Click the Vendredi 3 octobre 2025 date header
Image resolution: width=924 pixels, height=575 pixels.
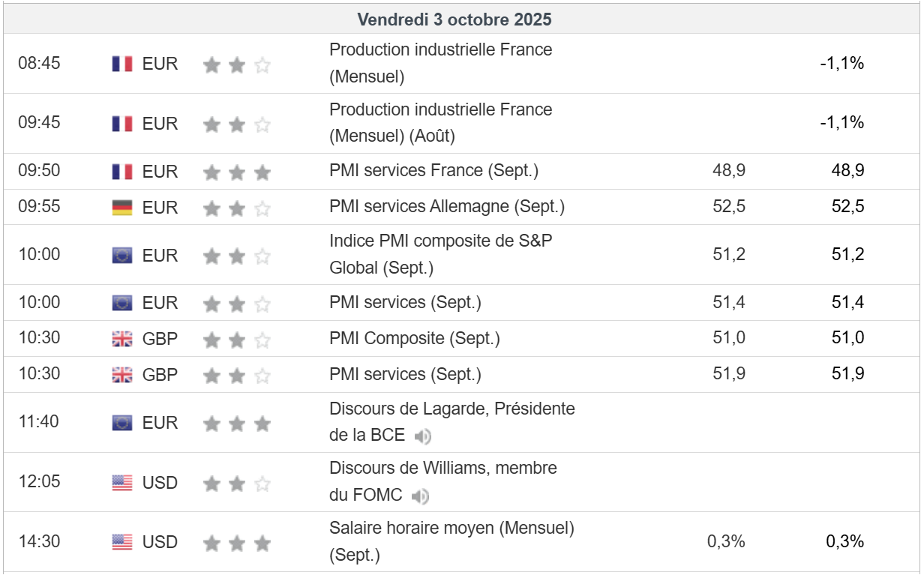[454, 19]
